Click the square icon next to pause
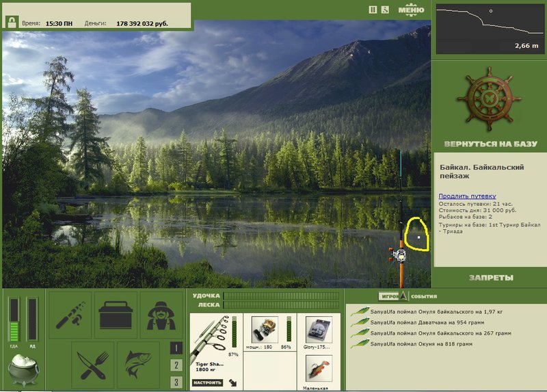Viewport: 547px width, 392px height. pyautogui.click(x=385, y=10)
